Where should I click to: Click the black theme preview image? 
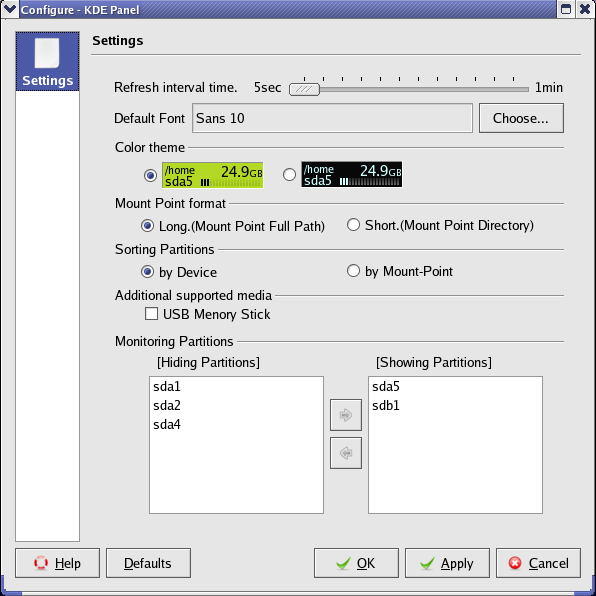pos(352,174)
